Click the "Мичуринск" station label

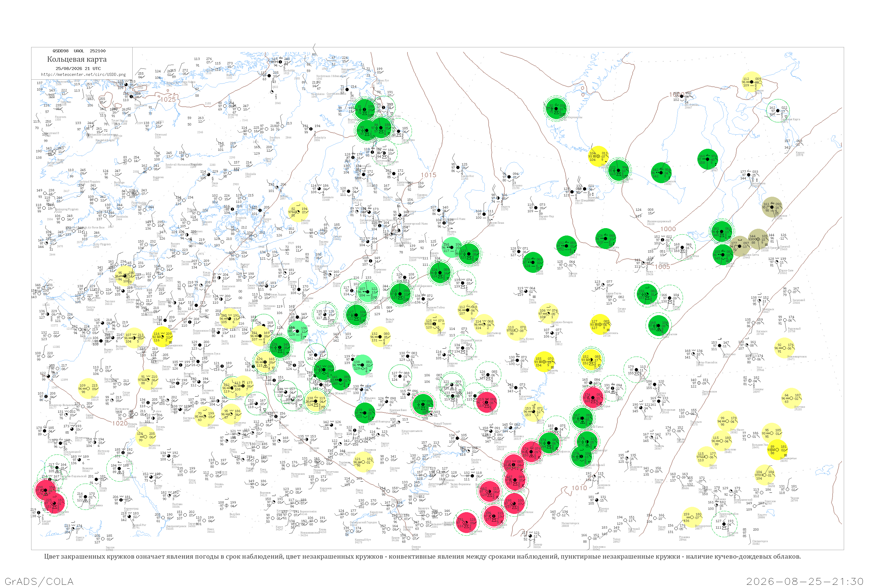coord(298,474)
